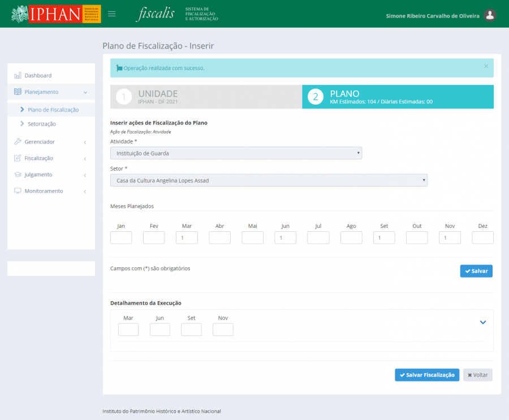Click the Gerenciador wrench icon
The image size is (509, 420).
18,142
